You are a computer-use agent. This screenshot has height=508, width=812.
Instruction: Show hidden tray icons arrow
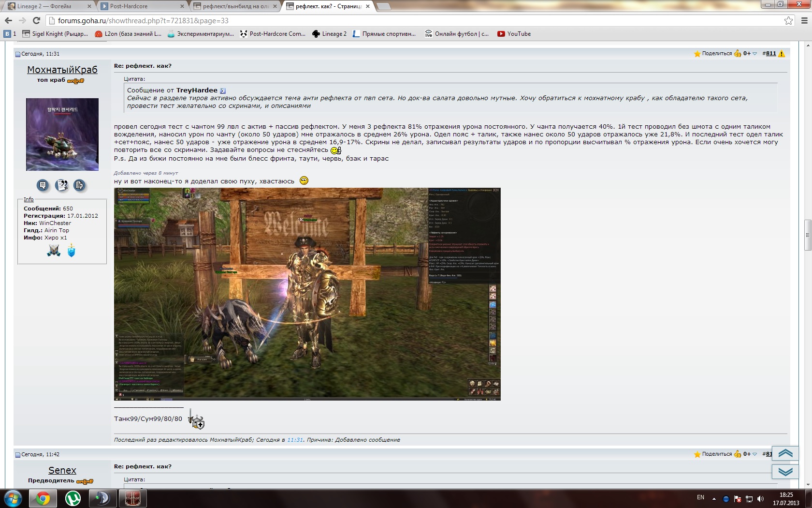click(714, 499)
